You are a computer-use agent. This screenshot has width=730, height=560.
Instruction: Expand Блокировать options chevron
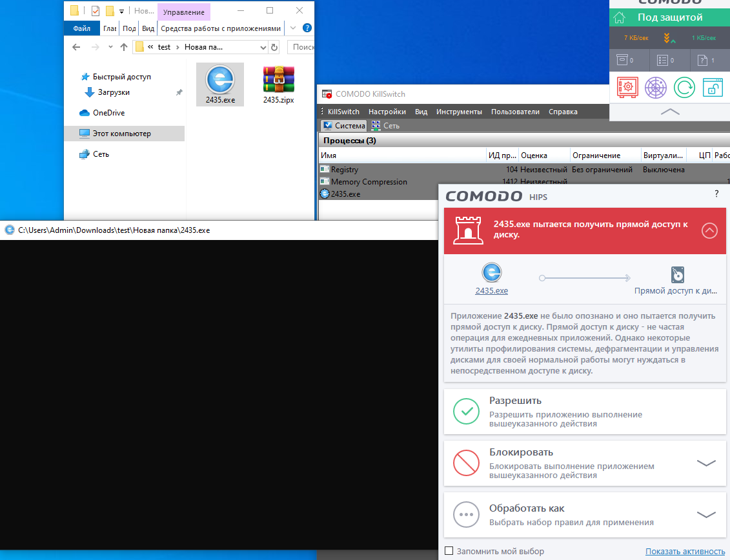[705, 463]
